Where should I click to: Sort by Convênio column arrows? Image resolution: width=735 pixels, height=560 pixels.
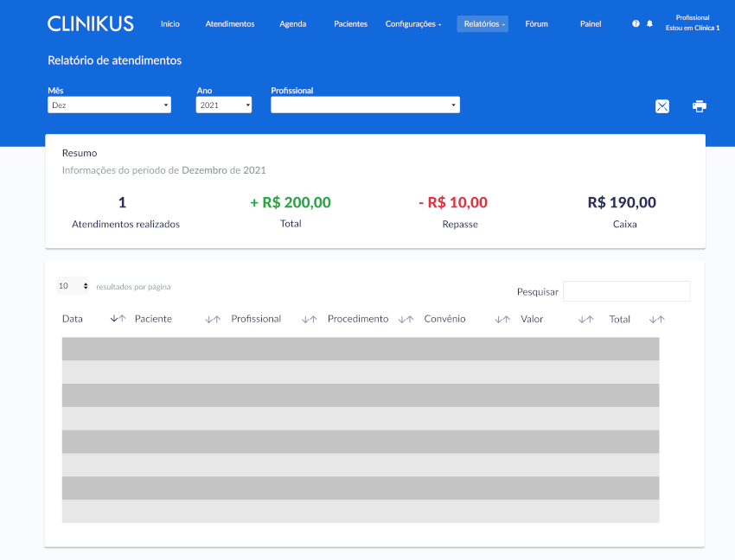coord(502,319)
